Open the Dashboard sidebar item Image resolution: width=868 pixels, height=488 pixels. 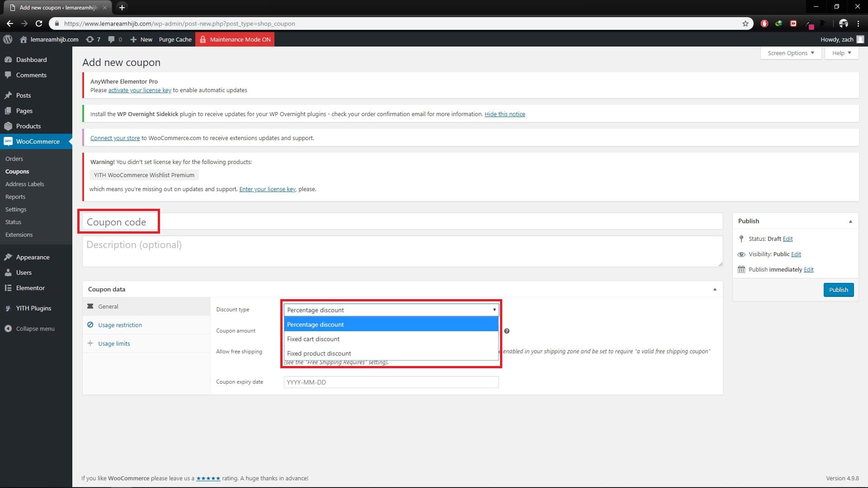click(x=36, y=60)
